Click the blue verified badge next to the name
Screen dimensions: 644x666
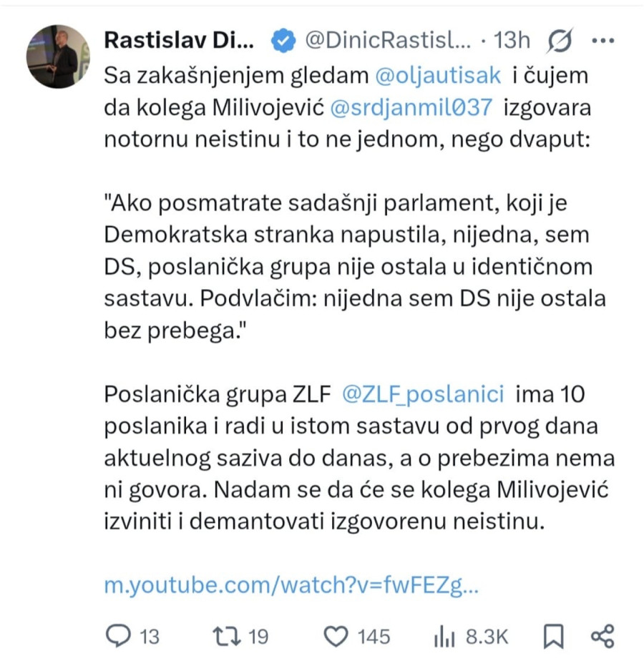click(283, 41)
